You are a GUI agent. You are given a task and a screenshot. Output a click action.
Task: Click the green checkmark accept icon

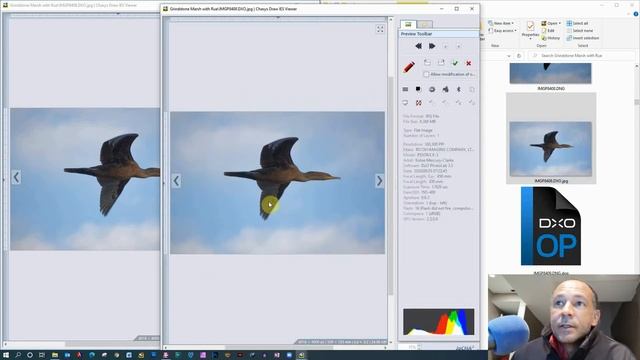pyautogui.click(x=455, y=63)
